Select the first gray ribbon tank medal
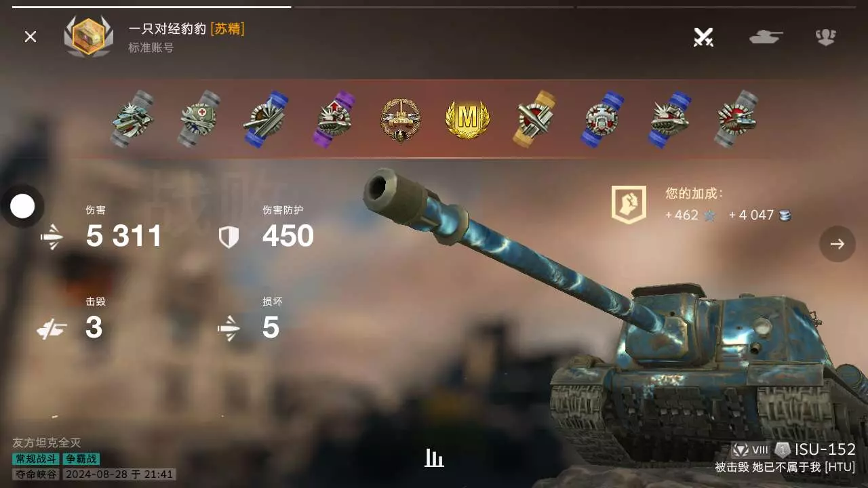The width and height of the screenshot is (868, 488). [133, 119]
